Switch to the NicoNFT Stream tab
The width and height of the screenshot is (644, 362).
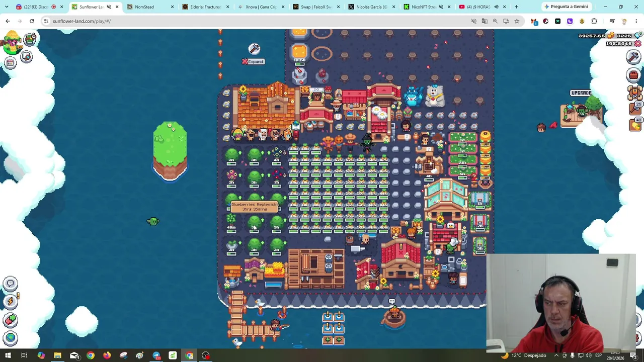click(427, 7)
